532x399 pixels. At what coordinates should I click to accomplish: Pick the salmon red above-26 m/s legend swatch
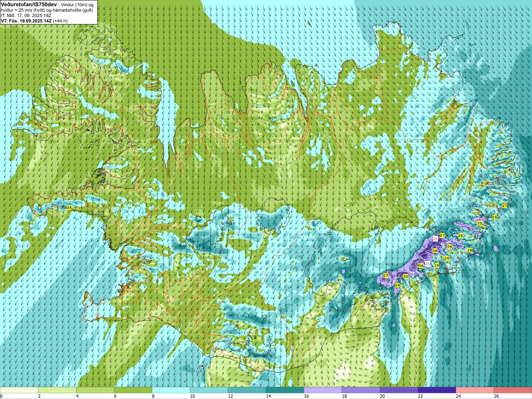512,390
